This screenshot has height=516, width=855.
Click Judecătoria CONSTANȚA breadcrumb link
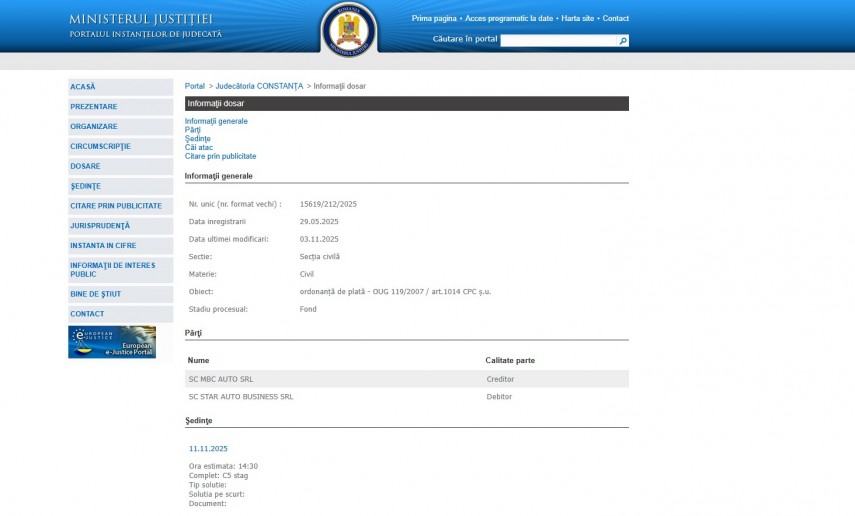(x=259, y=86)
